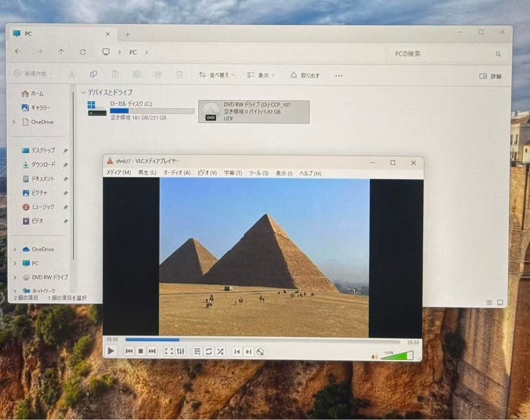
Task: Open the 並べ替え sort dropdown
Action: coord(216,75)
